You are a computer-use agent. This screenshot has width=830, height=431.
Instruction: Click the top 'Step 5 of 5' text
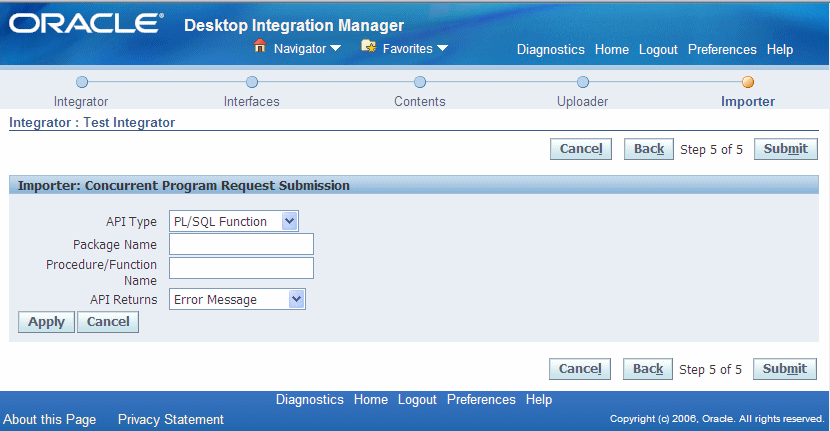pos(711,149)
